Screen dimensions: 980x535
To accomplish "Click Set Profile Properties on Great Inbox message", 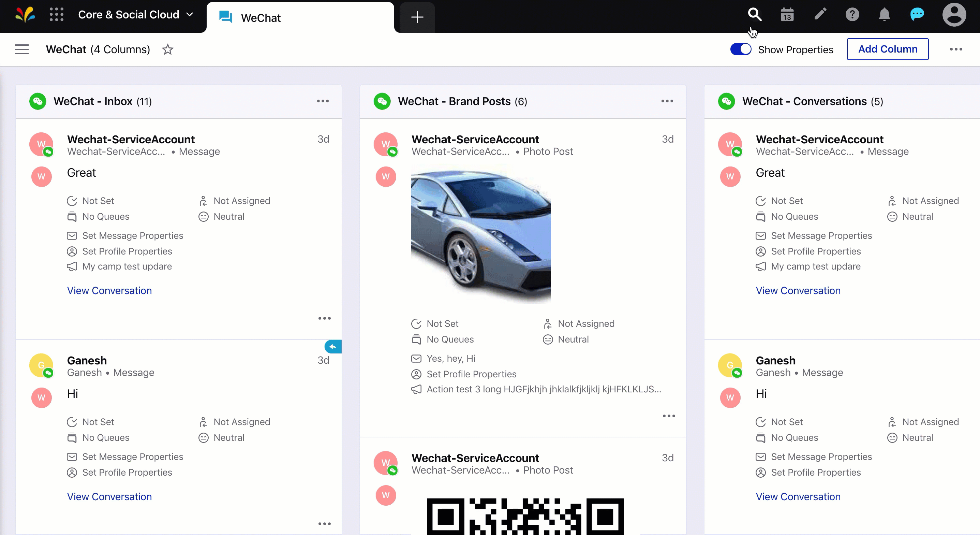I will [119, 251].
